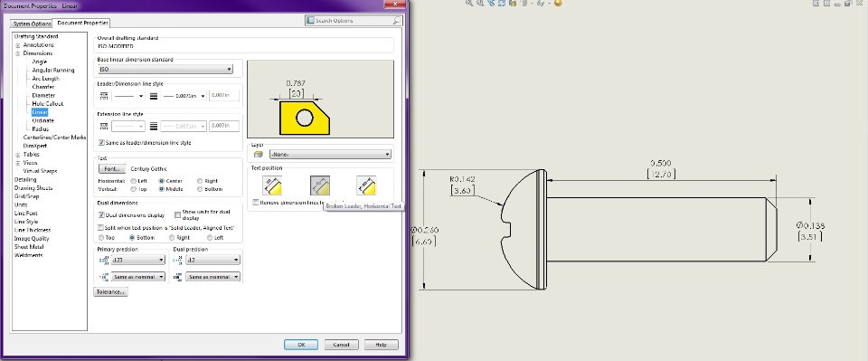Open the Tolerance... button
The width and height of the screenshot is (868, 361).
[110, 292]
